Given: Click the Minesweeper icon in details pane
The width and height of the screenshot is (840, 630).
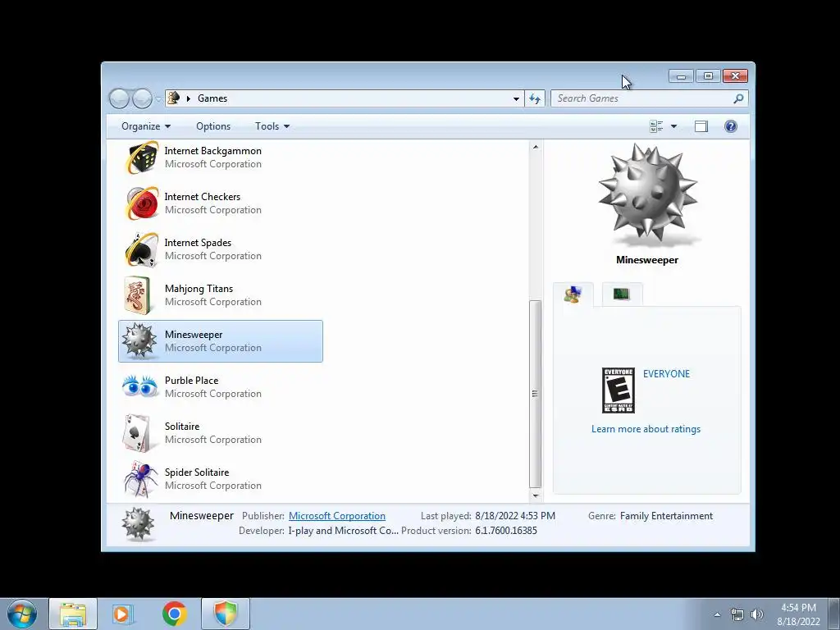Looking at the screenshot, I should point(138,524).
